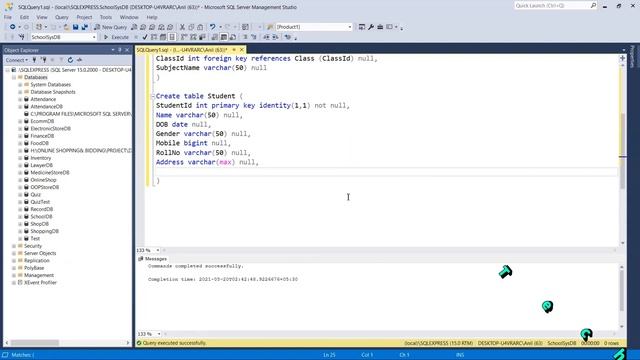640x360 pixels.
Task: Refresh the Object Explorer tree
Action: pos(70,60)
